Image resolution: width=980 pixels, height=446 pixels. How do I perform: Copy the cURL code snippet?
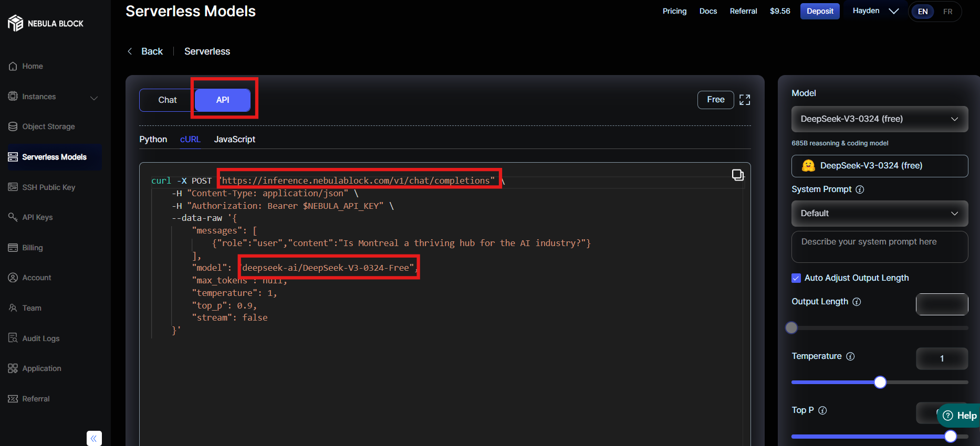[x=738, y=175]
